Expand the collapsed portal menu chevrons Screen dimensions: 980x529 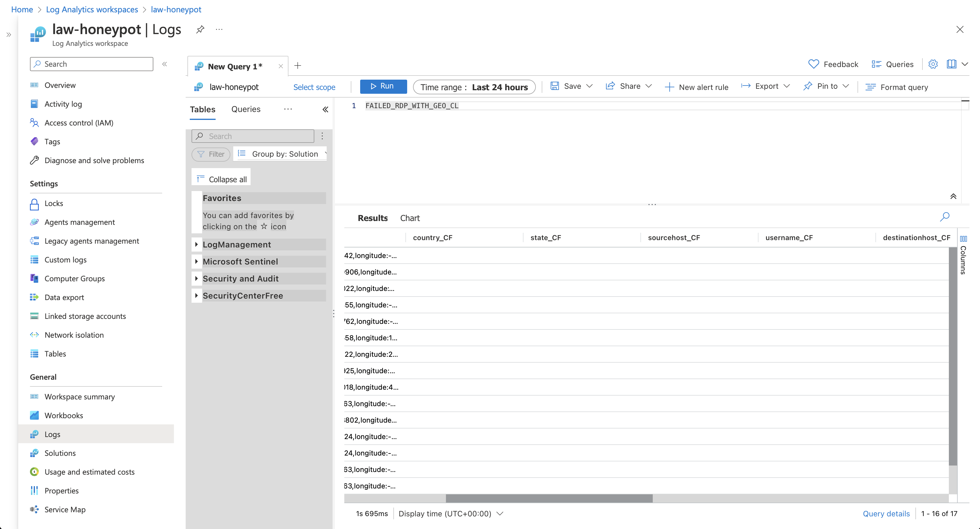coord(9,35)
